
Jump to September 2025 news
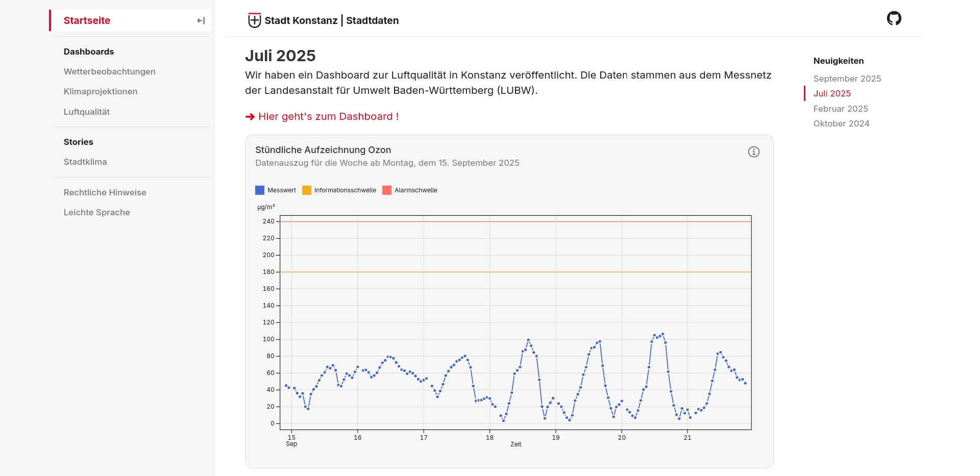click(847, 79)
